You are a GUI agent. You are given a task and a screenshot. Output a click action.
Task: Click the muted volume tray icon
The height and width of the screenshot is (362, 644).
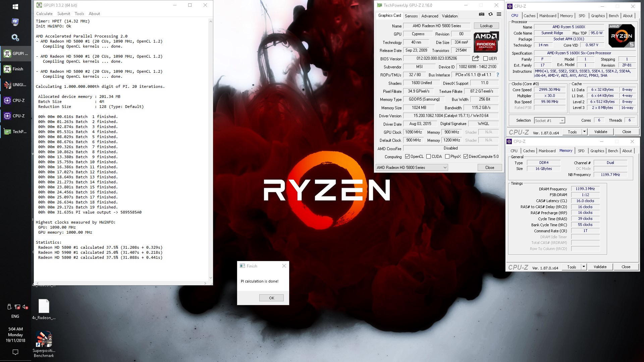pos(25,307)
